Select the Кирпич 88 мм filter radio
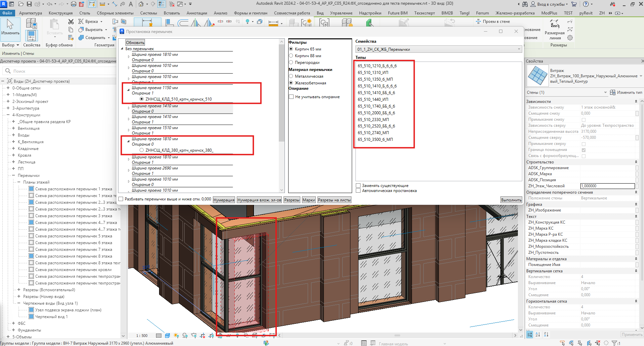This screenshot has height=346, width=644. point(291,56)
